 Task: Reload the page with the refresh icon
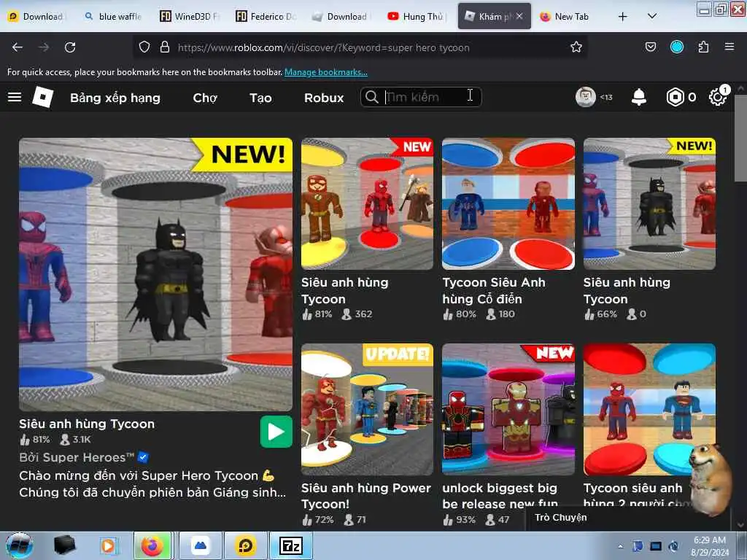click(70, 47)
